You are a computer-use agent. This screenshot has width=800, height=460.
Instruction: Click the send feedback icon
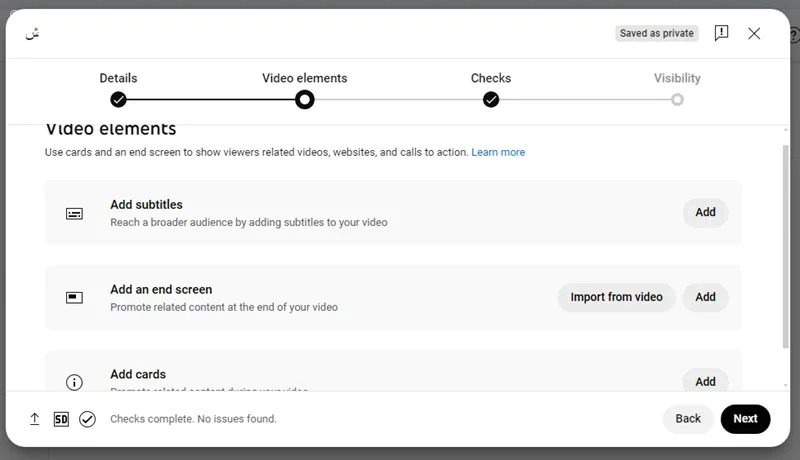(x=721, y=33)
